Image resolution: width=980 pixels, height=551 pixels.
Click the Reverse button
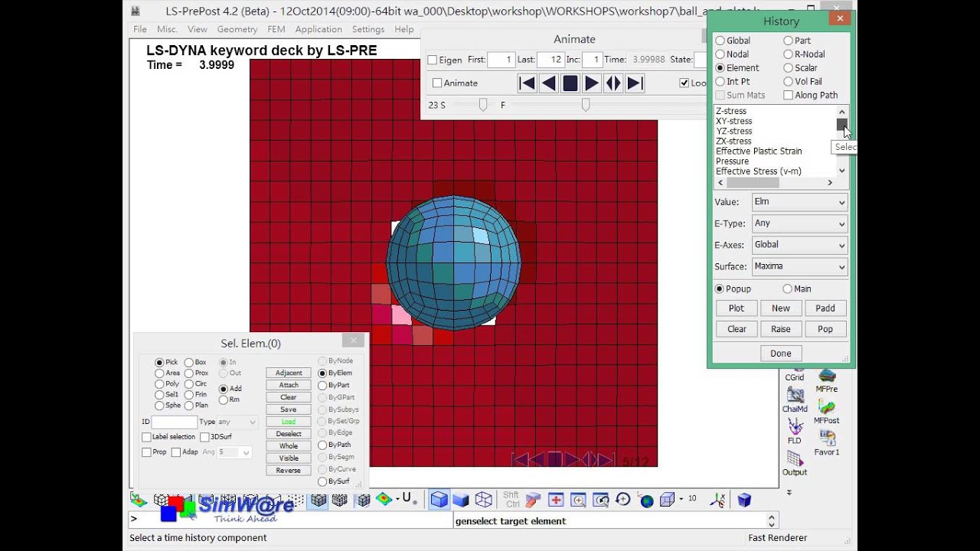coord(289,471)
